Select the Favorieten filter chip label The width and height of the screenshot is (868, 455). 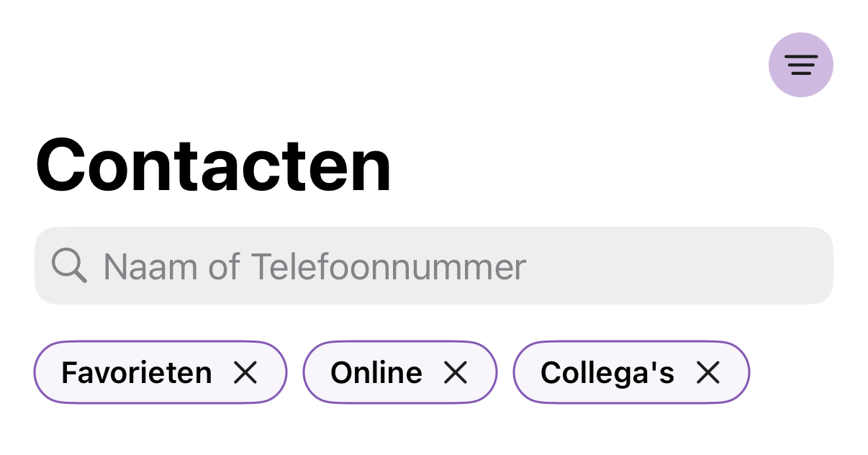point(137,373)
